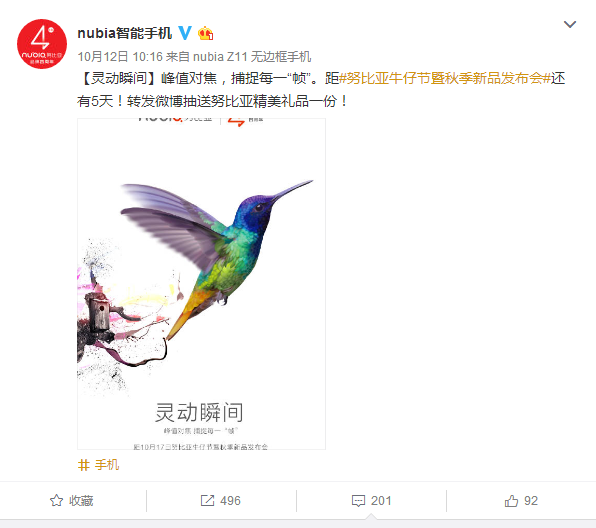Enlarge the hummingbird poster image
The height and width of the screenshot is (528, 596).
[x=201, y=284]
